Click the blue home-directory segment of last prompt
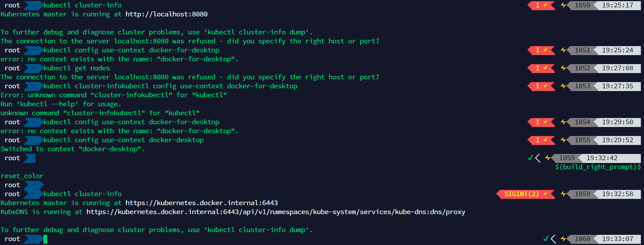The height and width of the screenshot is (245, 644). 34,239
